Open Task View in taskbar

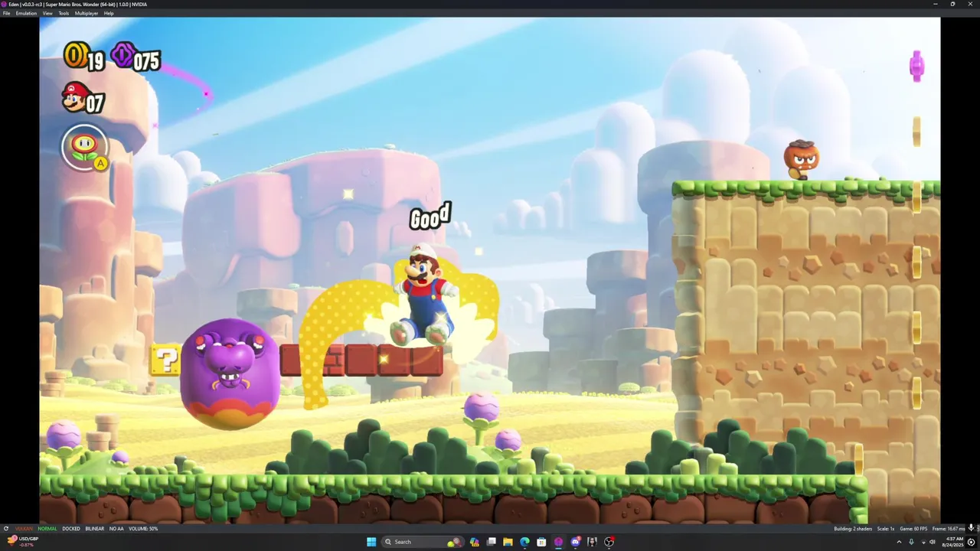pyautogui.click(x=492, y=542)
